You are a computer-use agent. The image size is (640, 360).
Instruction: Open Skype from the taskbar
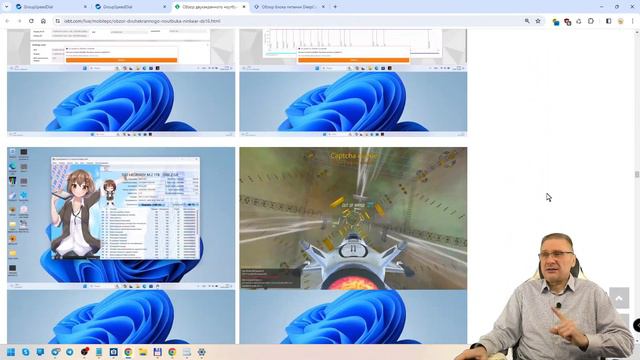point(26,352)
